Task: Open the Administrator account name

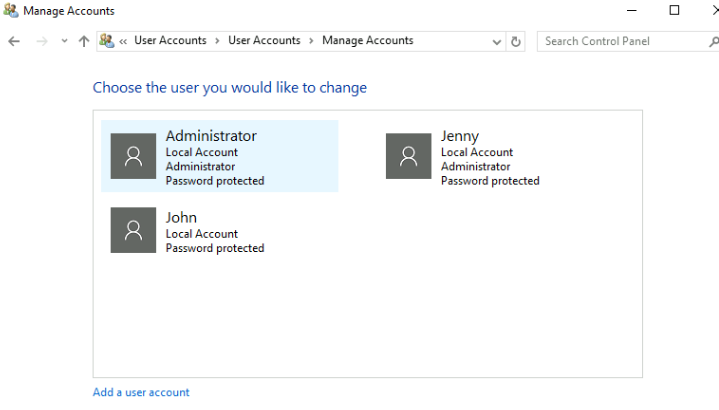Action: (x=211, y=136)
